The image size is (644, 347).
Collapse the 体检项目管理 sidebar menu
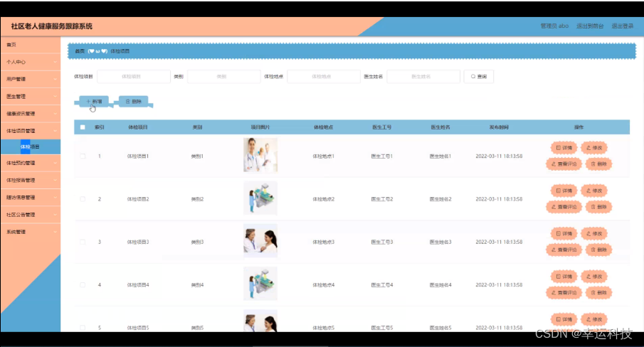[x=31, y=131]
